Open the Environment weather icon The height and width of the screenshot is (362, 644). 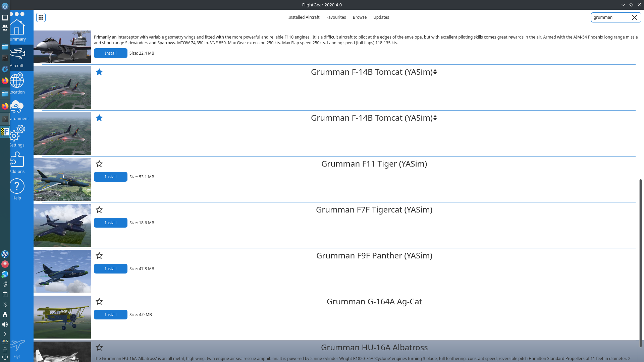(x=17, y=107)
